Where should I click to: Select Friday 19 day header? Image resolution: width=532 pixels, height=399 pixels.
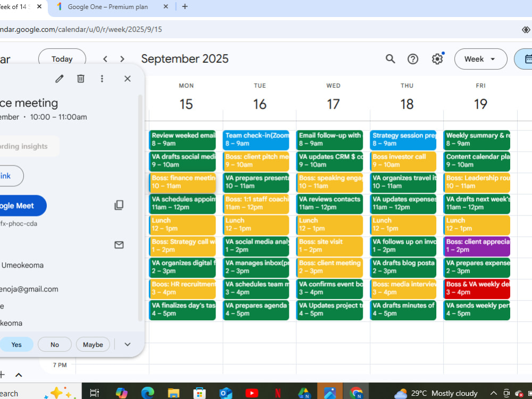click(480, 104)
